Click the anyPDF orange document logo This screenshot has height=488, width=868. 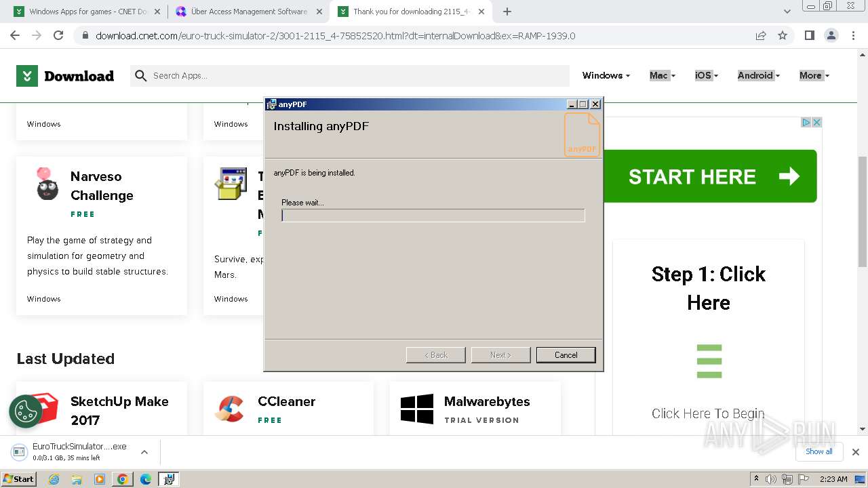point(582,134)
